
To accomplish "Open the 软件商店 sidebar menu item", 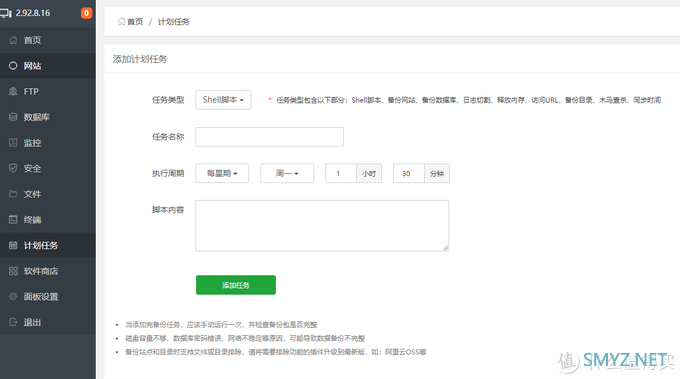I will pyautogui.click(x=48, y=271).
